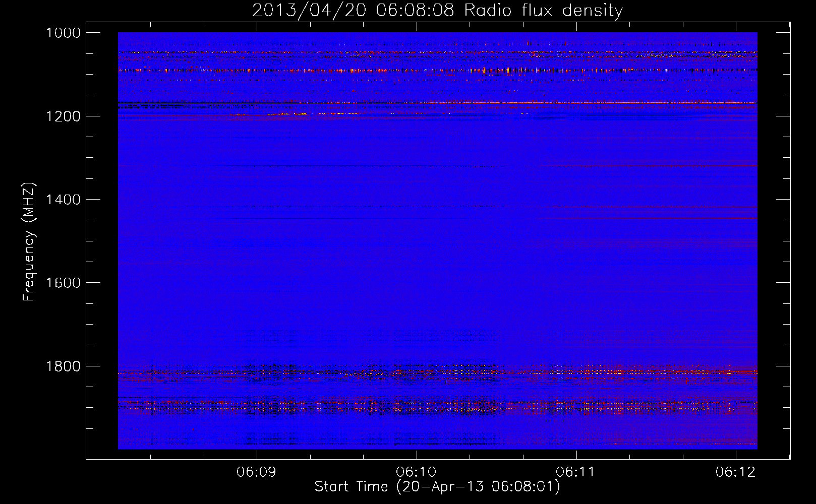Click the 06:10 time tick label
This screenshot has width=816, height=504.
coord(417,472)
